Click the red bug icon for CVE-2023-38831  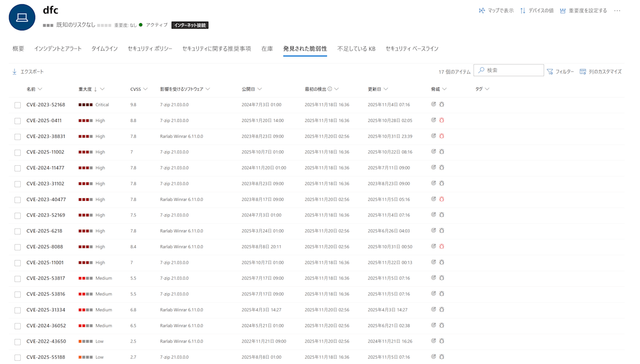click(x=442, y=136)
